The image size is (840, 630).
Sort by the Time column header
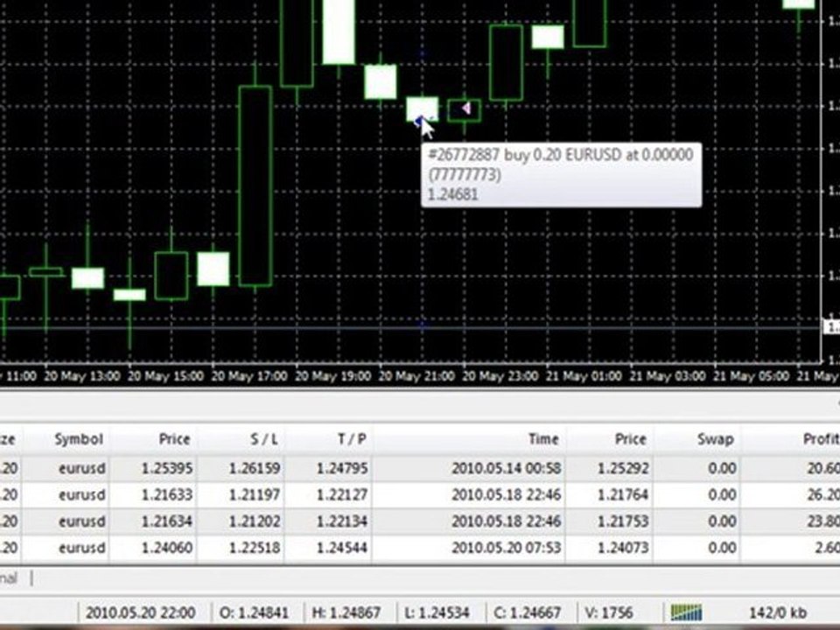pyautogui.click(x=543, y=439)
